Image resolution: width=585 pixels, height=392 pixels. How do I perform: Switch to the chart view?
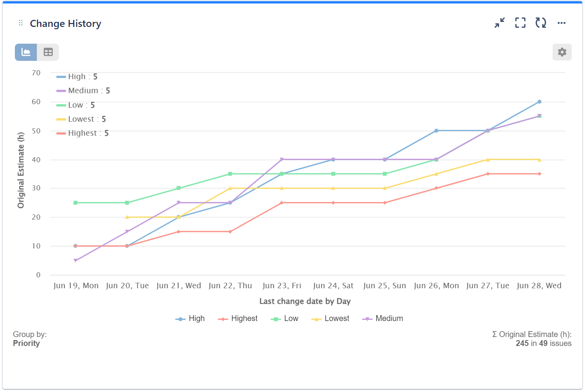pyautogui.click(x=26, y=52)
